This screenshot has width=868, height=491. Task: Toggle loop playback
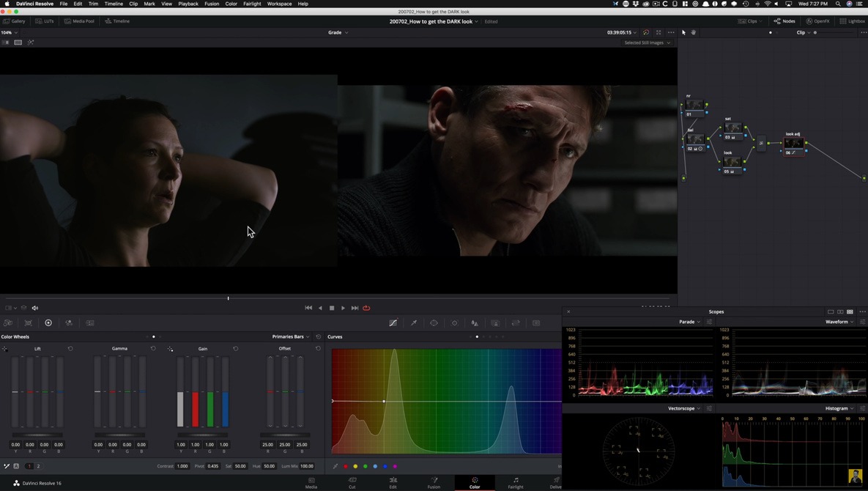tap(366, 308)
